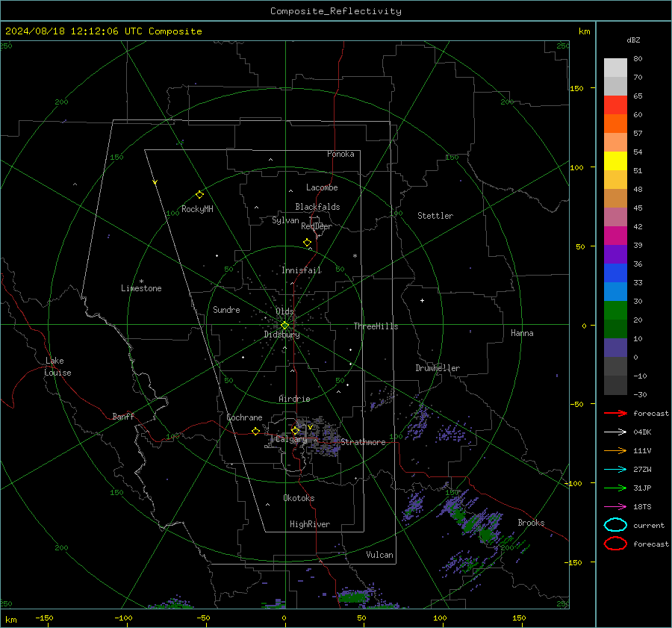
Task: Click the Lacombe town label
Action: click(322, 187)
